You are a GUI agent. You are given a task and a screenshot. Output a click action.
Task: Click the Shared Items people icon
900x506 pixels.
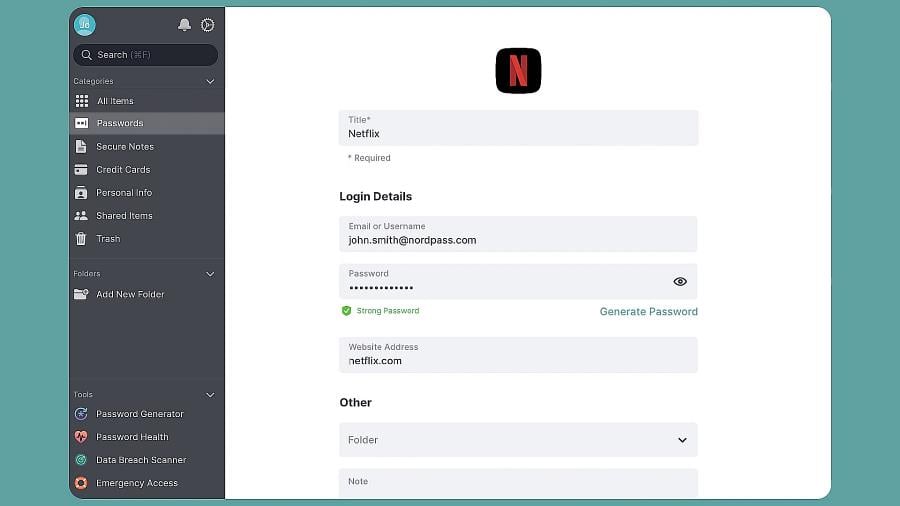point(81,216)
